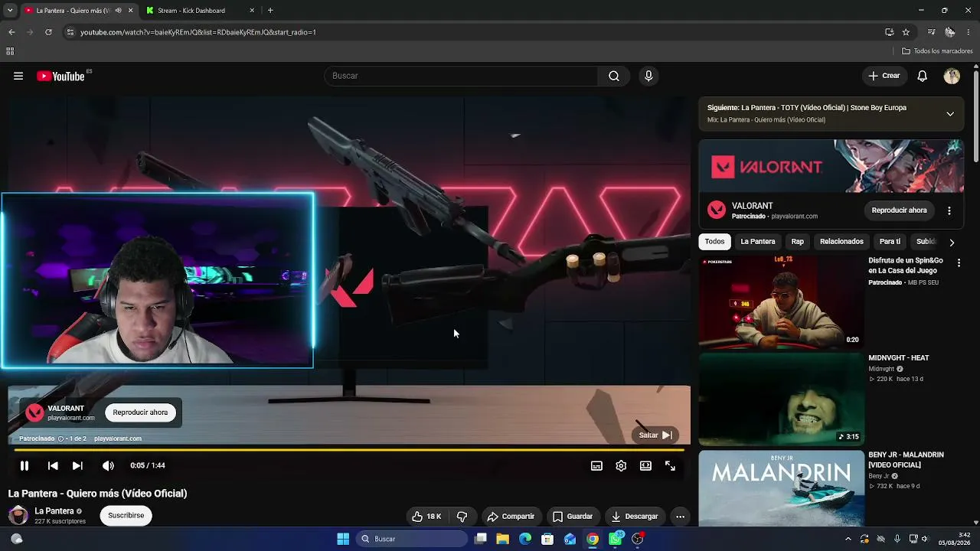
Task: Go to YouTube home via the logo
Action: click(x=60, y=76)
